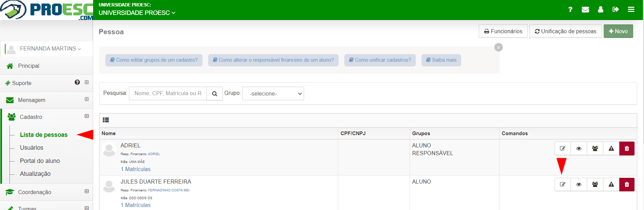
Task: Open the help question mark icon in header
Action: 570,9
